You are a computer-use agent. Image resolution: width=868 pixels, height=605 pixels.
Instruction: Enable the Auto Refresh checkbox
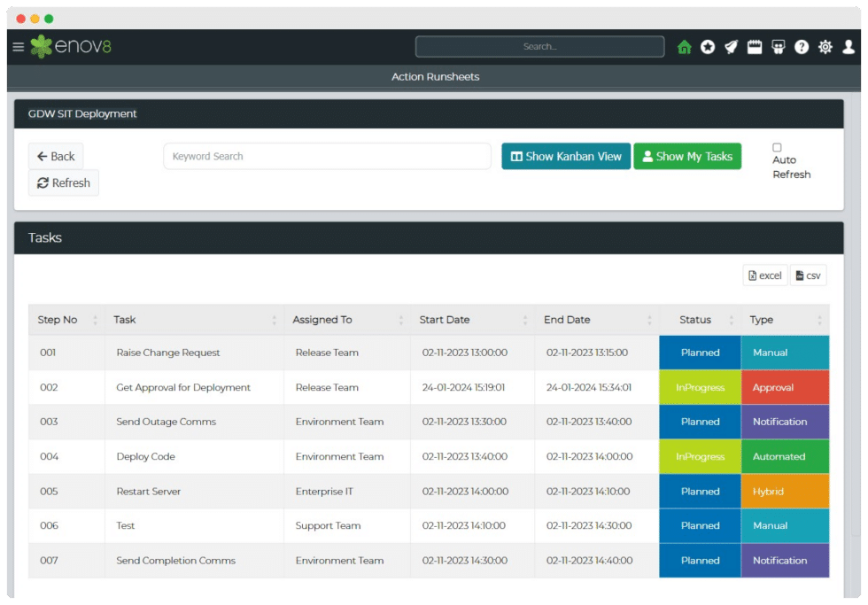click(776, 147)
